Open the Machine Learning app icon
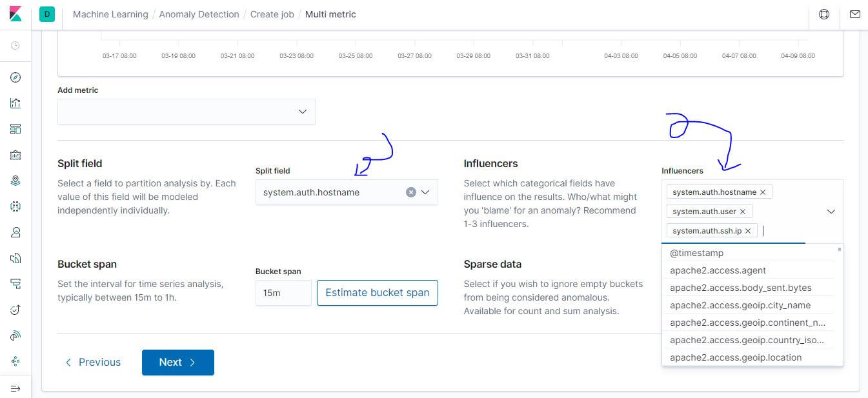868x398 pixels. tap(15, 206)
